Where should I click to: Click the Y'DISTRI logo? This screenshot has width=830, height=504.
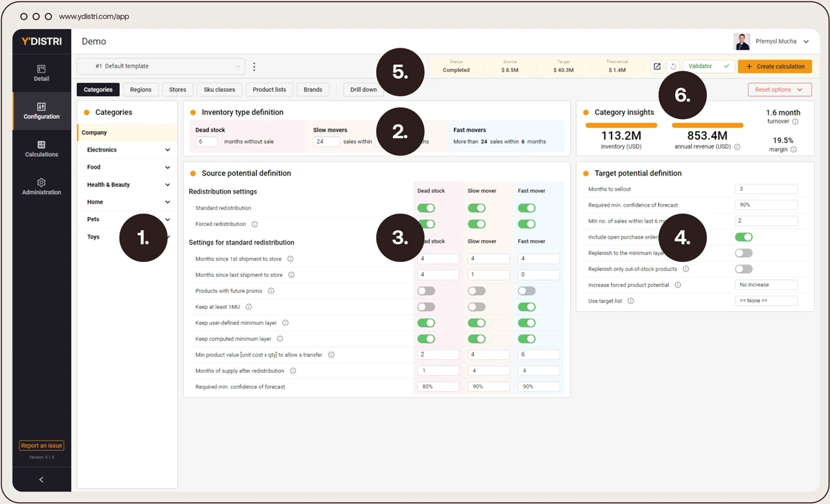pyautogui.click(x=41, y=41)
